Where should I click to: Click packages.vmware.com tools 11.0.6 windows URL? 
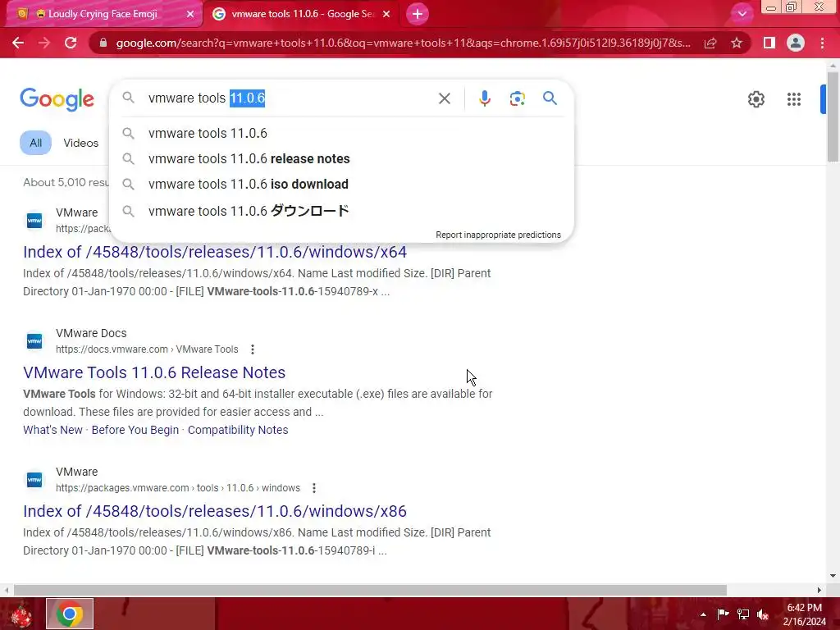(x=178, y=488)
